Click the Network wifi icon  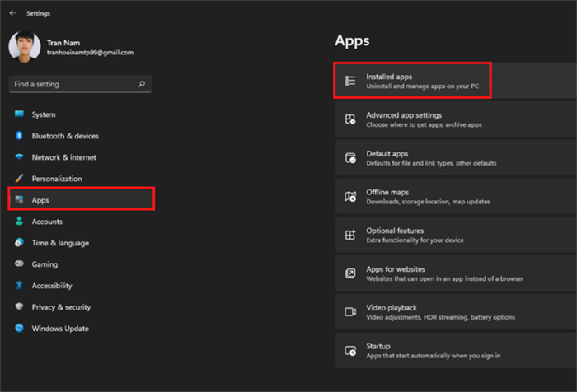pyautogui.click(x=19, y=157)
